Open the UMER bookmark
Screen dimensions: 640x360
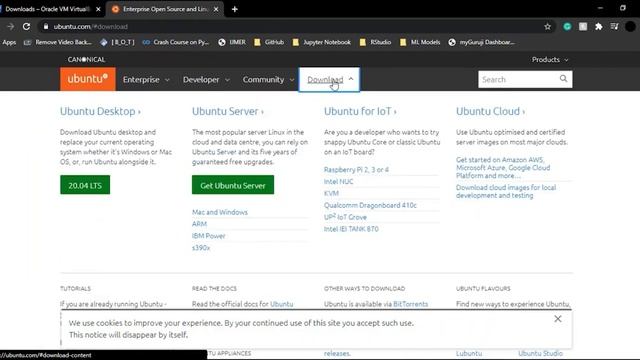(232, 42)
